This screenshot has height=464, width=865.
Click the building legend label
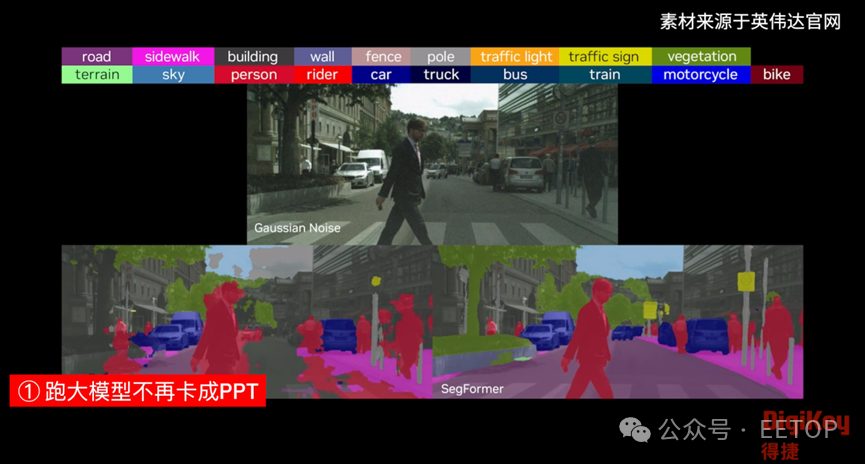[254, 56]
